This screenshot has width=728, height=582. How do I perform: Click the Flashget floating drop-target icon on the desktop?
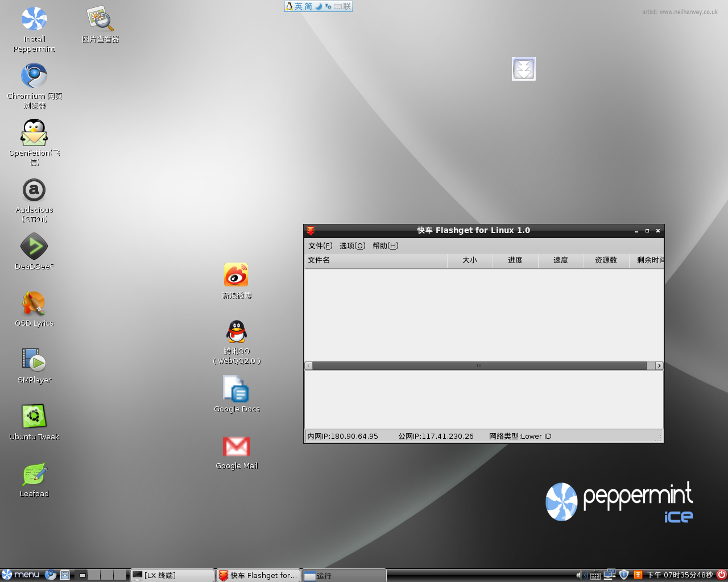point(524,69)
